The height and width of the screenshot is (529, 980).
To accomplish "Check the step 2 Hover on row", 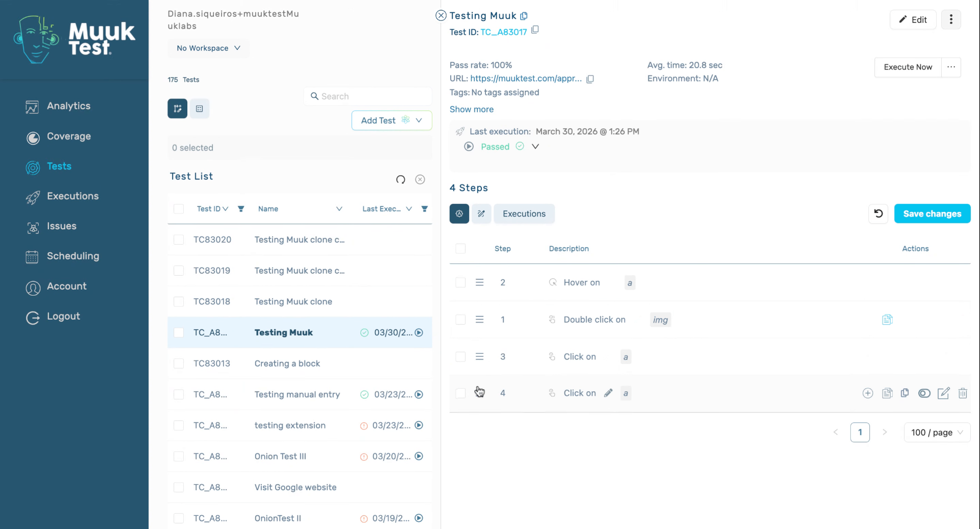I will pyautogui.click(x=460, y=282).
